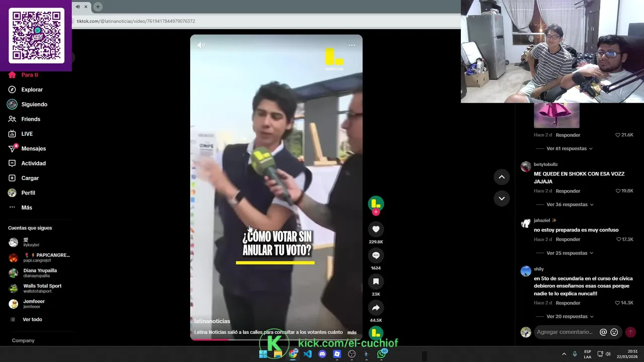Viewport: 644px width, 362px height.
Task: Expand Ver 20 respuestas replies
Action: [x=570, y=316]
